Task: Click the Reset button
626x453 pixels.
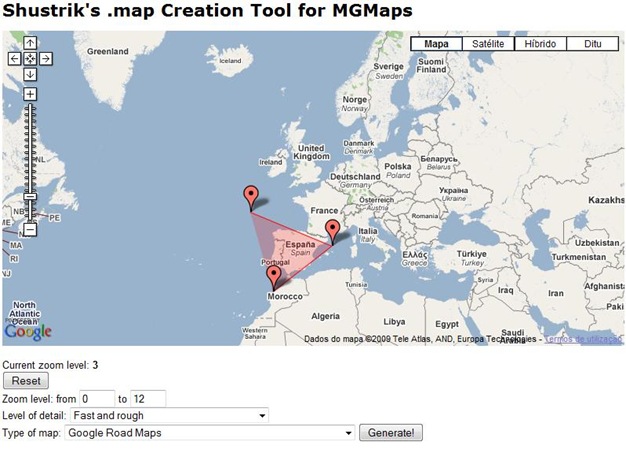Action: click(x=26, y=381)
